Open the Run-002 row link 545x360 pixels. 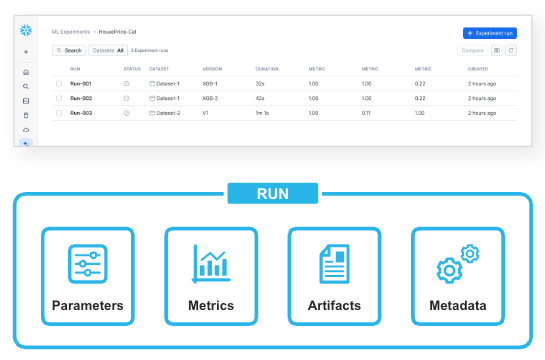pos(81,98)
